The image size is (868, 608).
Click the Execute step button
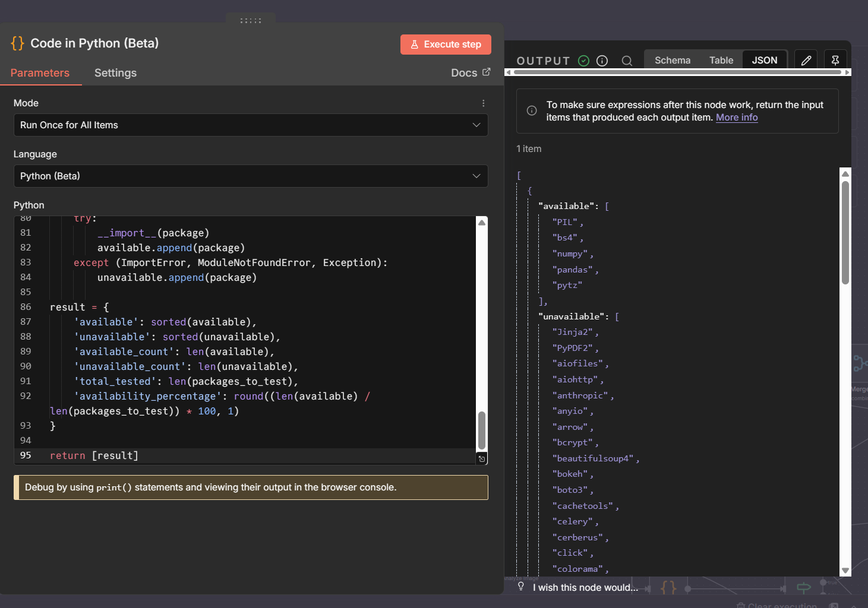tap(446, 45)
